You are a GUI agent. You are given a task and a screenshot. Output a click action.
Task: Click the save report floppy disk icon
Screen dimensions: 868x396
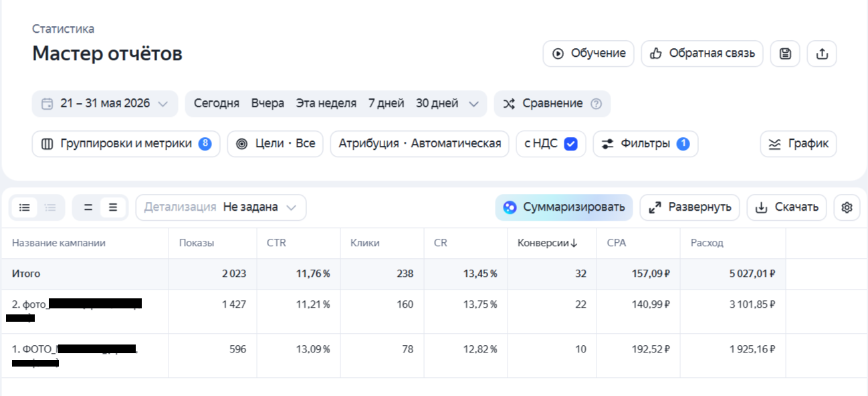785,54
